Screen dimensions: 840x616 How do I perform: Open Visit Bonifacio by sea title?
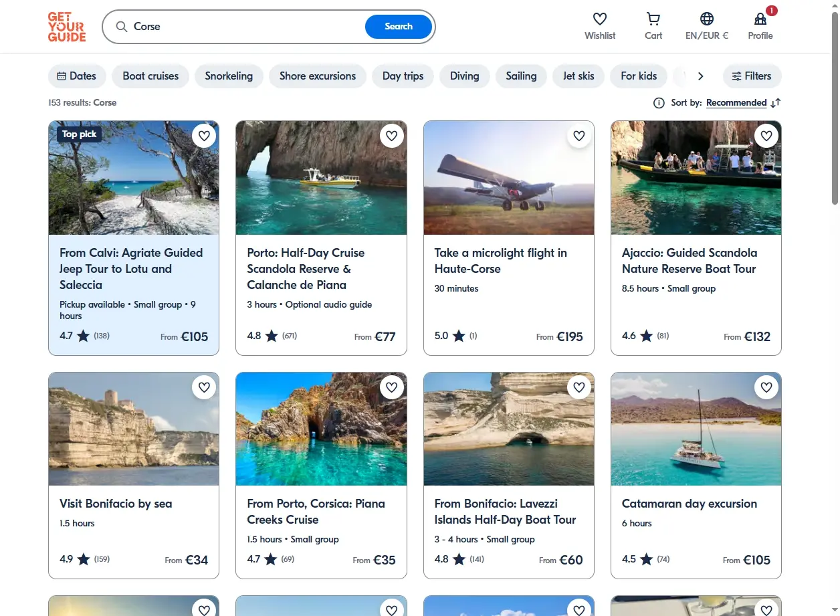click(116, 504)
